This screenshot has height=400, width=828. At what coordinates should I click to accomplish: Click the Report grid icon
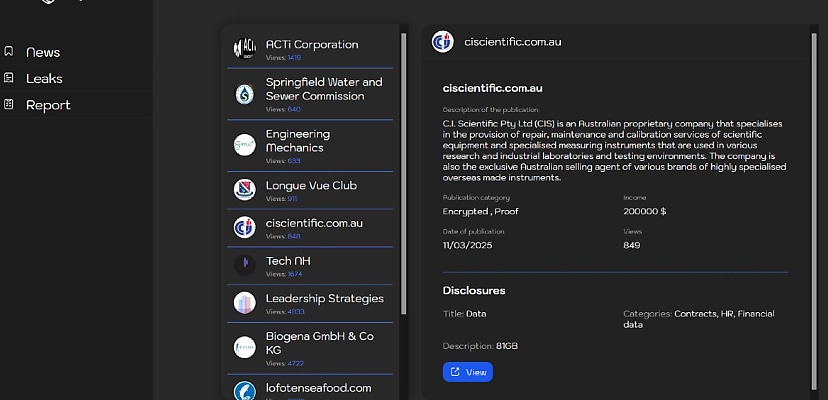point(8,104)
